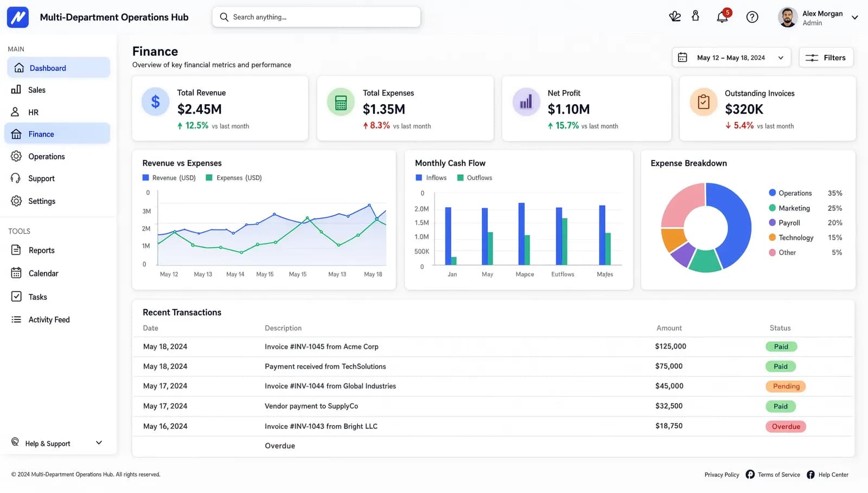Screen dimensions: 868x493
Task: Select Finance in the sidebar
Action: [x=58, y=134]
